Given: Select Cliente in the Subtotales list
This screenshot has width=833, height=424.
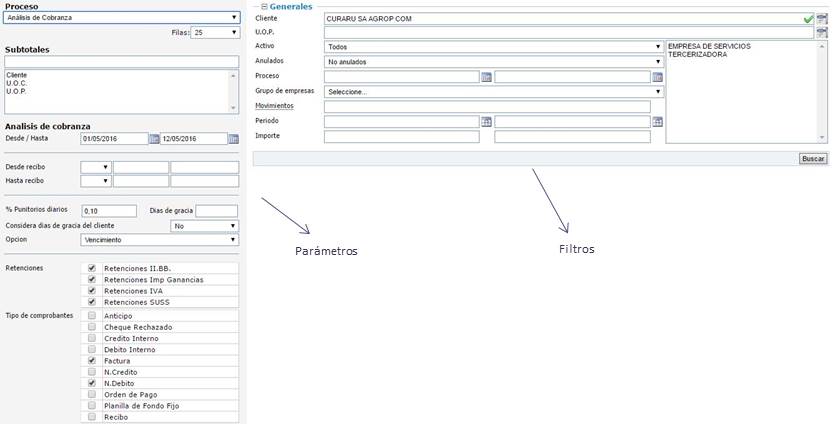Looking at the screenshot, I should [x=17, y=75].
